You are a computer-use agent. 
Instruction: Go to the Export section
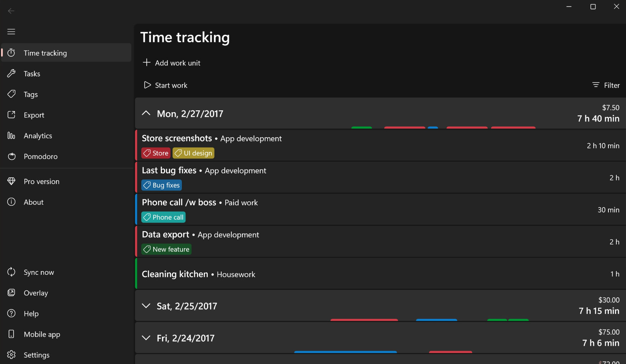pos(66,115)
